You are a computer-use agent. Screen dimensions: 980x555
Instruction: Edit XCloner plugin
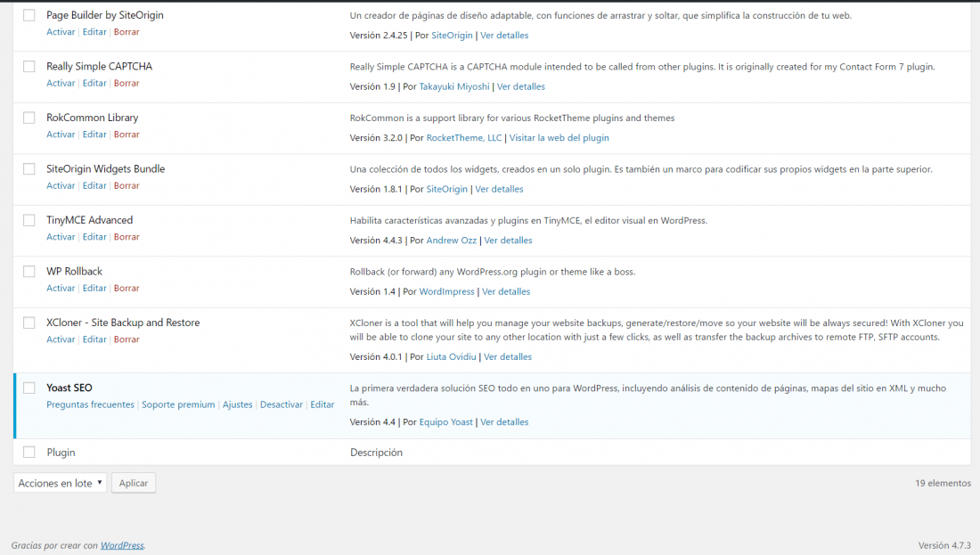(94, 339)
